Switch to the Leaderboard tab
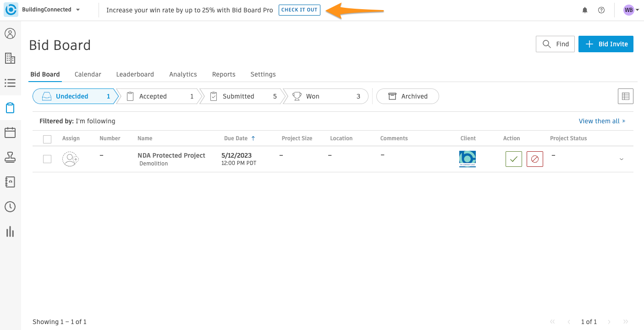The image size is (644, 330). click(x=135, y=74)
